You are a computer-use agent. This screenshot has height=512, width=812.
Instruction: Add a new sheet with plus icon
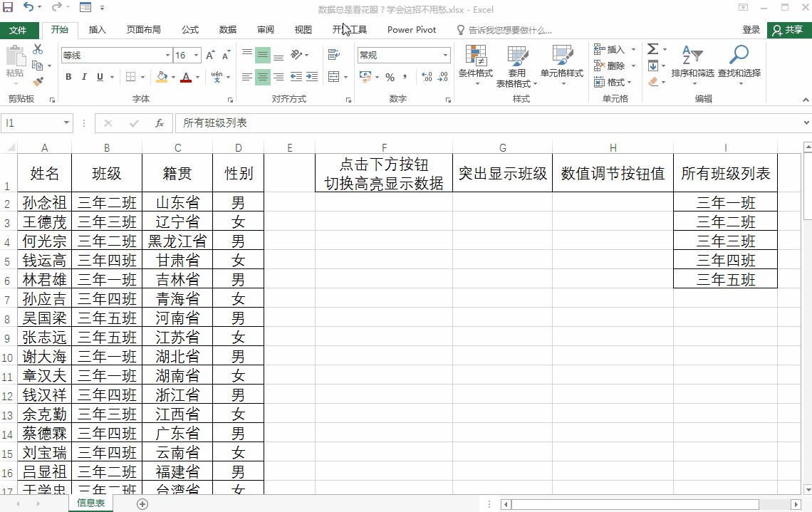(142, 503)
